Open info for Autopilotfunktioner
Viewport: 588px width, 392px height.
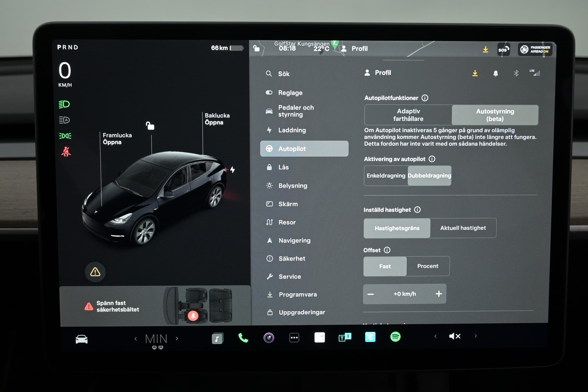point(425,98)
